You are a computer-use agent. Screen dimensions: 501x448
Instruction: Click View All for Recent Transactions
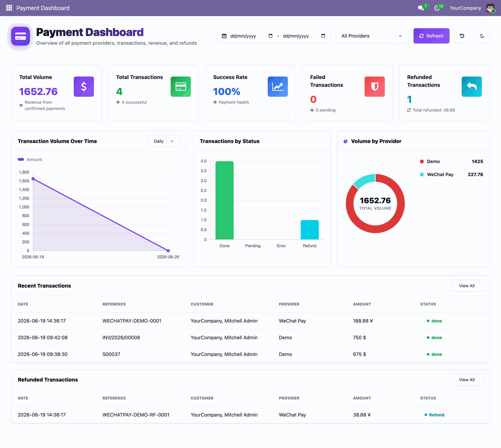point(467,286)
